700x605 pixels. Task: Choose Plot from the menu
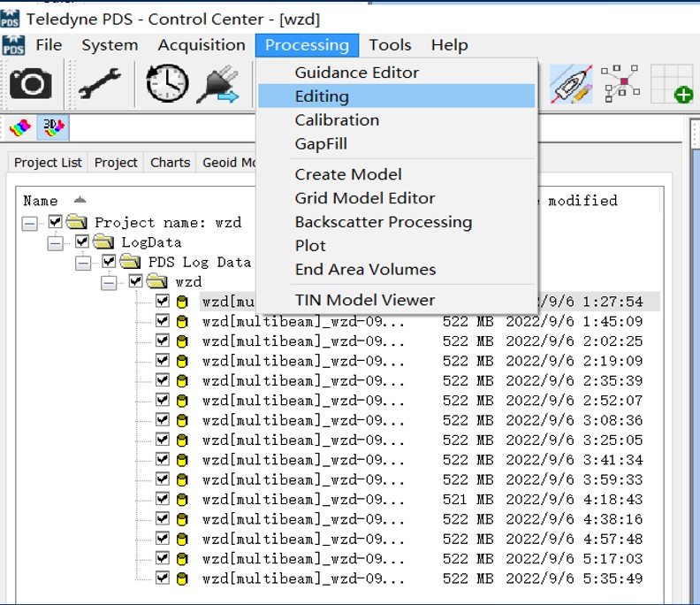397,245
